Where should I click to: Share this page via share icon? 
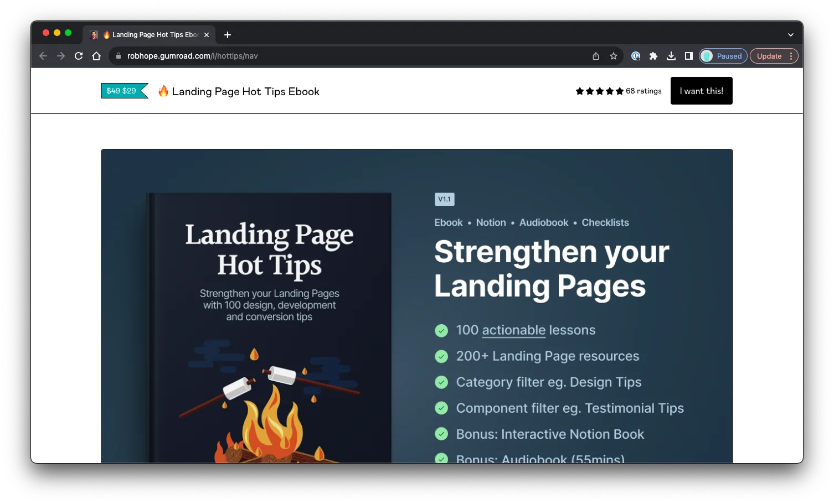tap(596, 56)
